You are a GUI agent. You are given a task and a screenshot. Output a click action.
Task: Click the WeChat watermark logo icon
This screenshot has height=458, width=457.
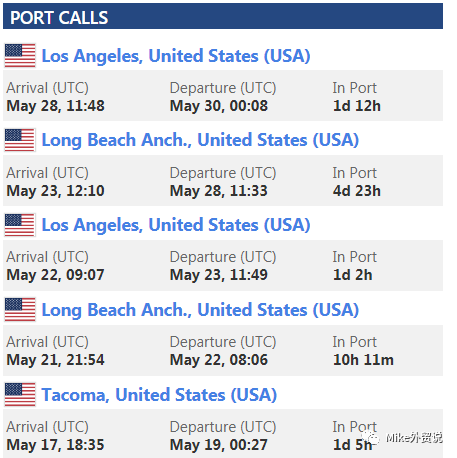pyautogui.click(x=371, y=437)
